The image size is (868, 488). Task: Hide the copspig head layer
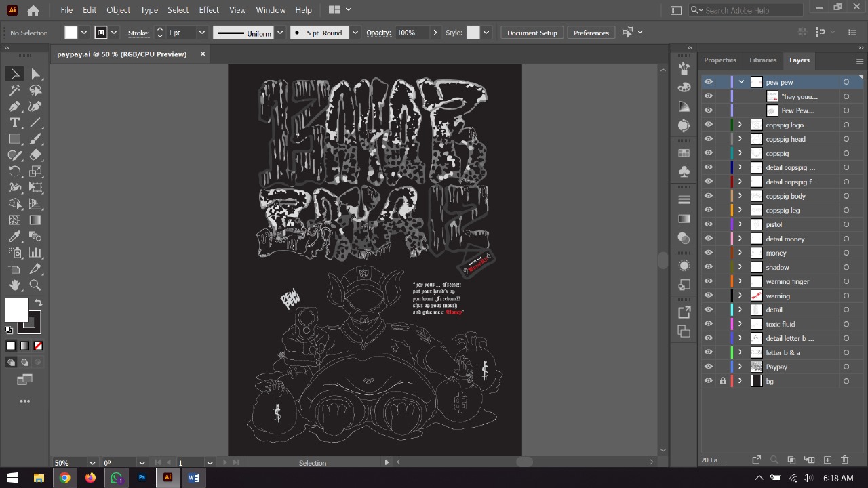click(709, 139)
